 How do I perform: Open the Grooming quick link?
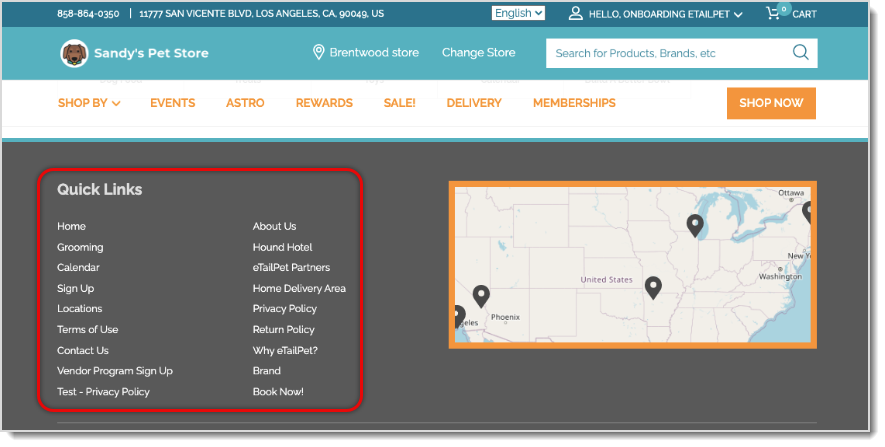(80, 247)
